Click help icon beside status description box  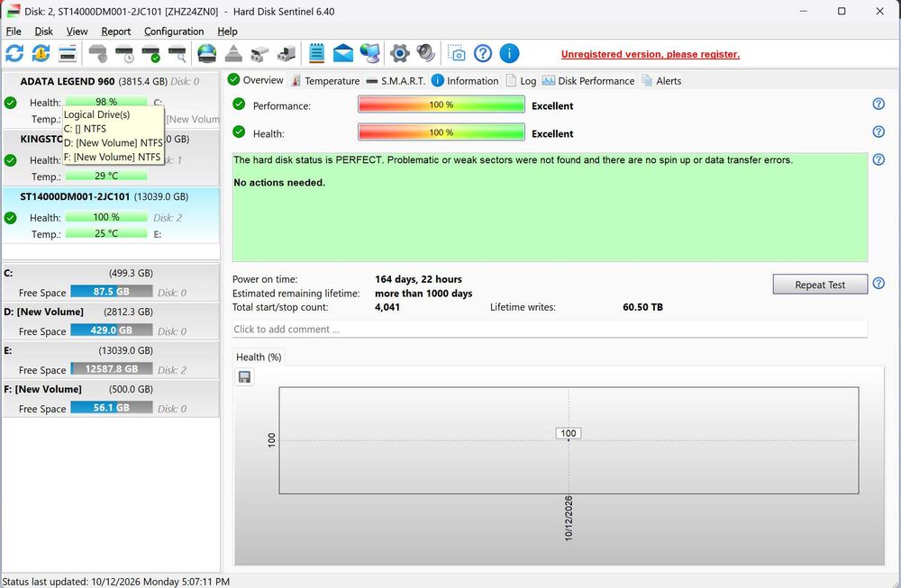pos(878,159)
